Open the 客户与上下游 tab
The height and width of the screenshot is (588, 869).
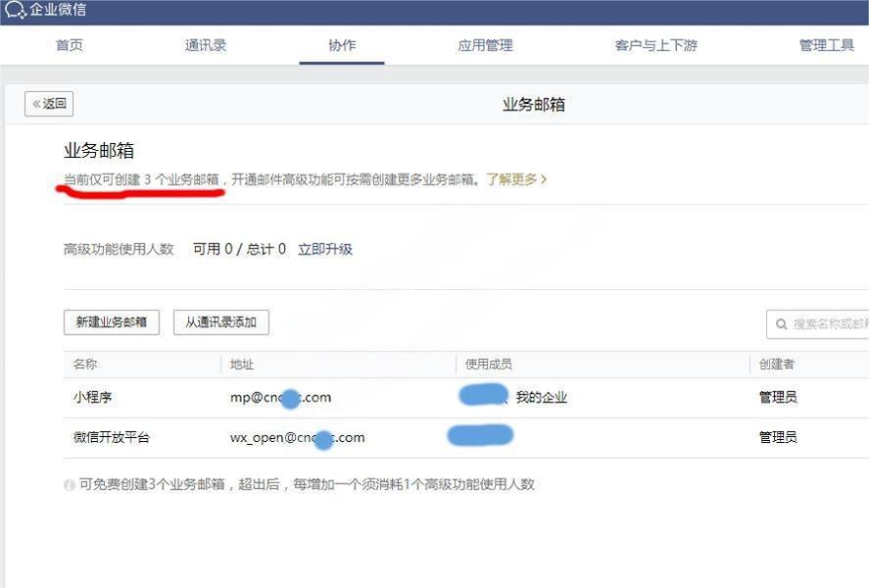click(x=655, y=45)
